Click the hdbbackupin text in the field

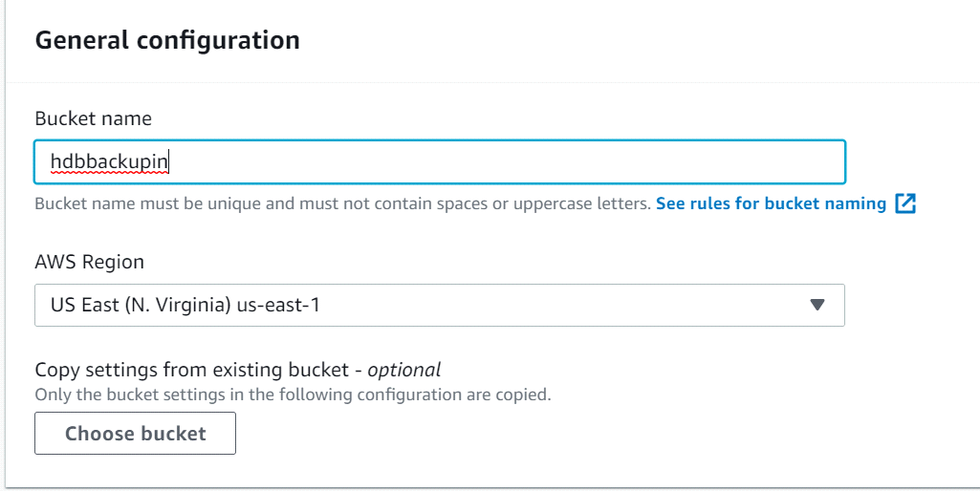pyautogui.click(x=110, y=162)
